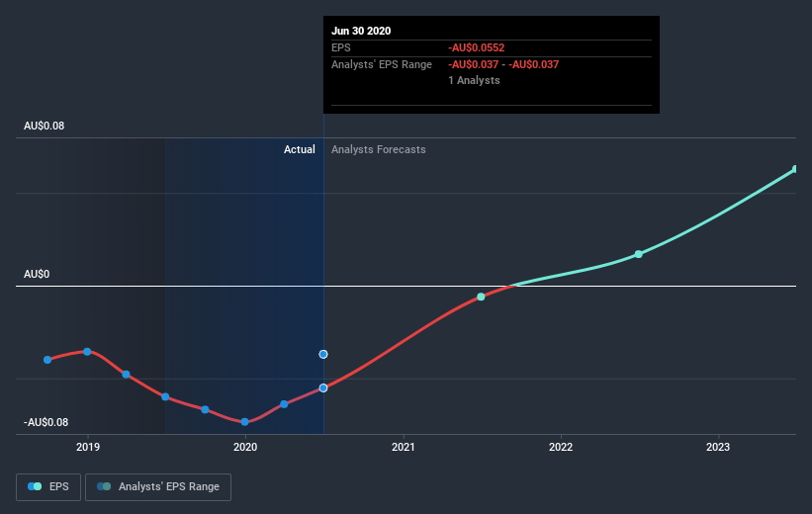The height and width of the screenshot is (514, 812).
Task: Toggle the Analysts' EPS Range legend
Action: [158, 487]
